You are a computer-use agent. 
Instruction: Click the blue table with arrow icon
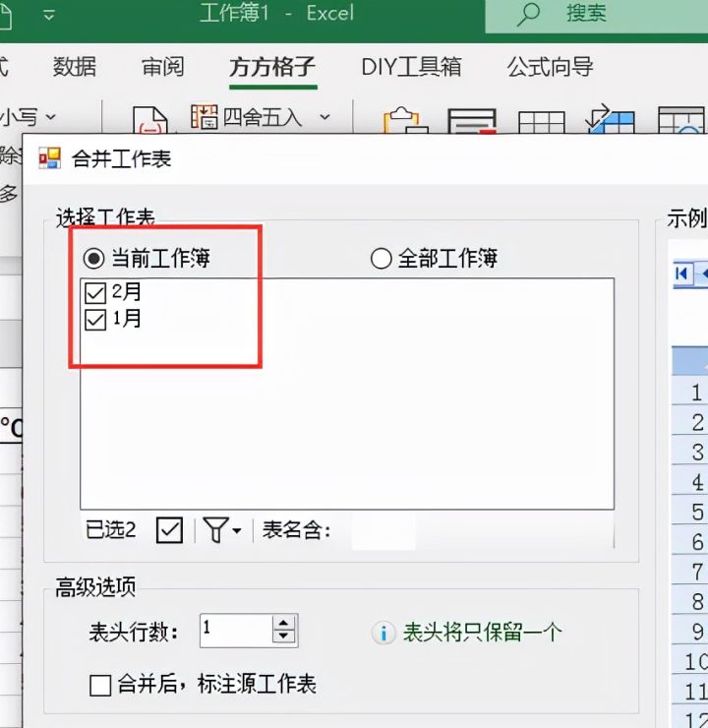coord(610,119)
